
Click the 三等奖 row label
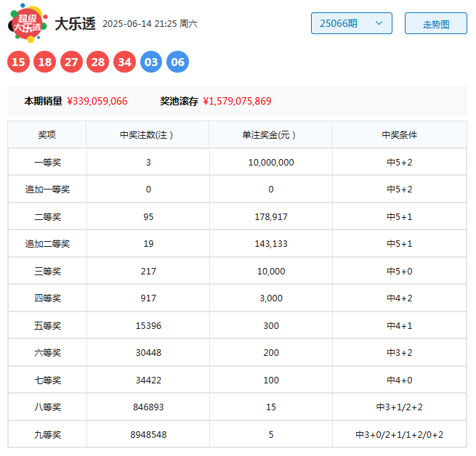[48, 271]
